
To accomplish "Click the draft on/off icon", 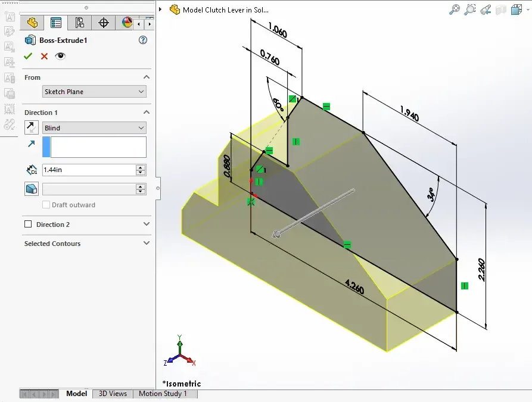I will (31, 189).
